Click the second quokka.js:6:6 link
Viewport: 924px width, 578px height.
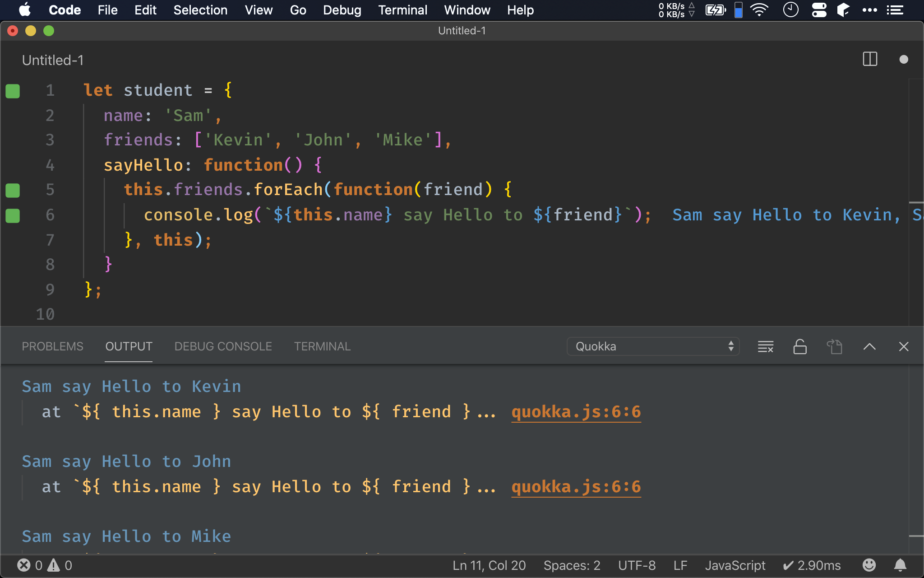[x=576, y=487]
